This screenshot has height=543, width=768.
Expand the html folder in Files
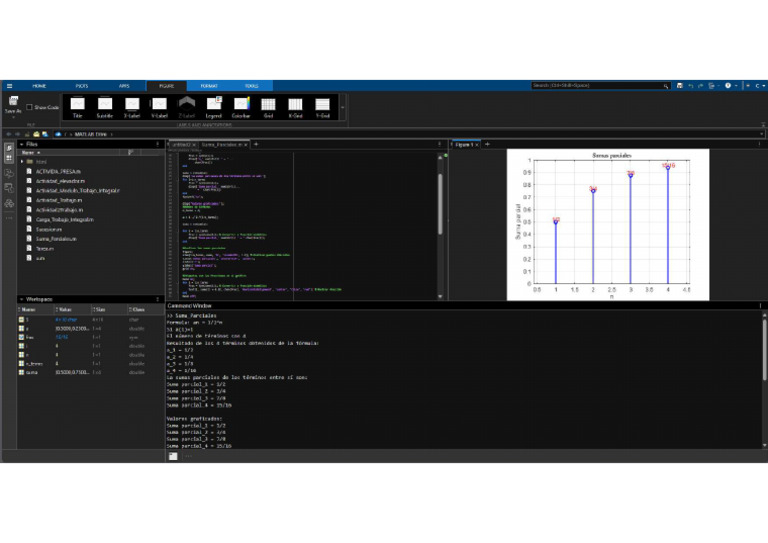pos(22,161)
